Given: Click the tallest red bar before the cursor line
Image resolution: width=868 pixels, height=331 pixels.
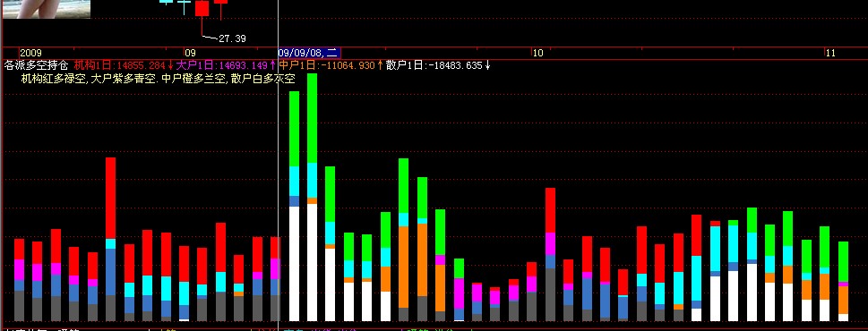Looking at the screenshot, I should point(111,239).
